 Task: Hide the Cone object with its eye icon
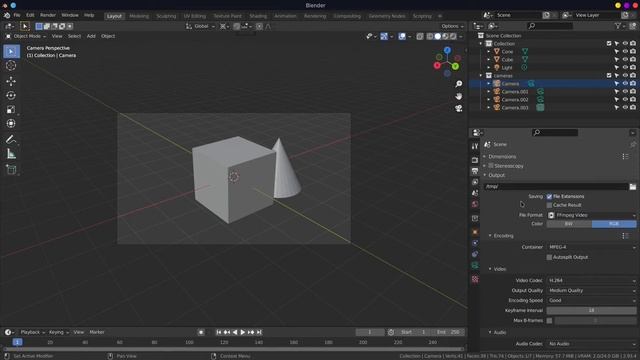point(625,51)
